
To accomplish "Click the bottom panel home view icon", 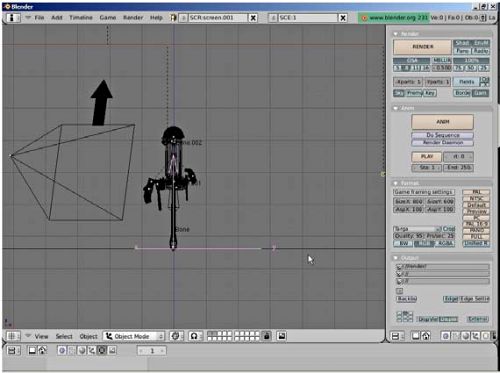I will 42,350.
